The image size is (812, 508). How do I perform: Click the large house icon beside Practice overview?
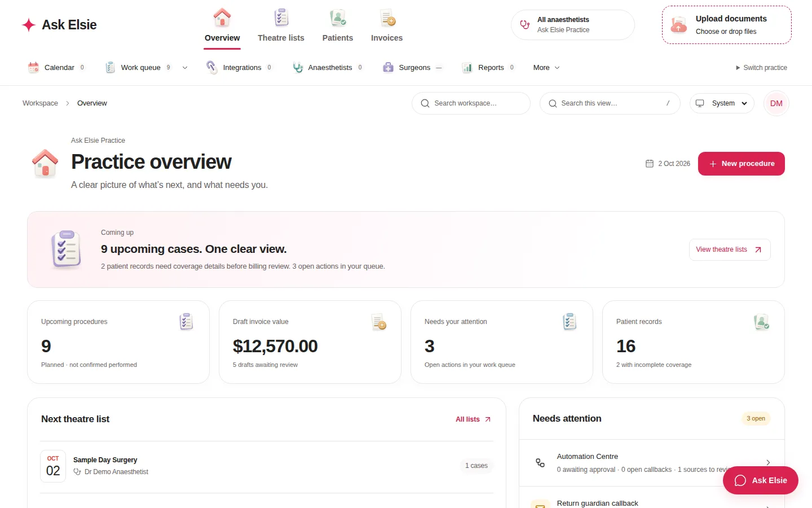pyautogui.click(x=45, y=164)
